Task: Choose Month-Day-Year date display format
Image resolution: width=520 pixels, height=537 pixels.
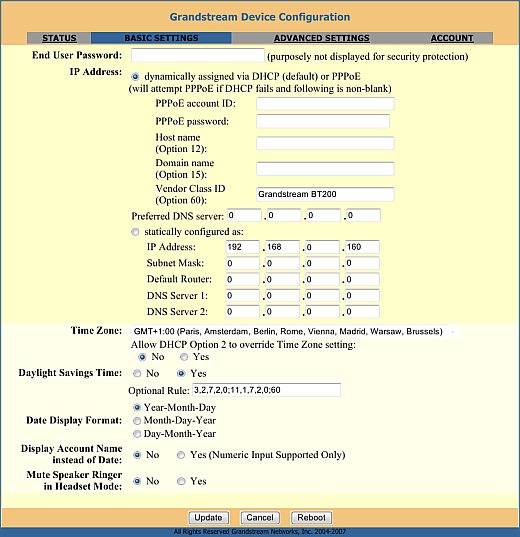Action: (x=137, y=421)
